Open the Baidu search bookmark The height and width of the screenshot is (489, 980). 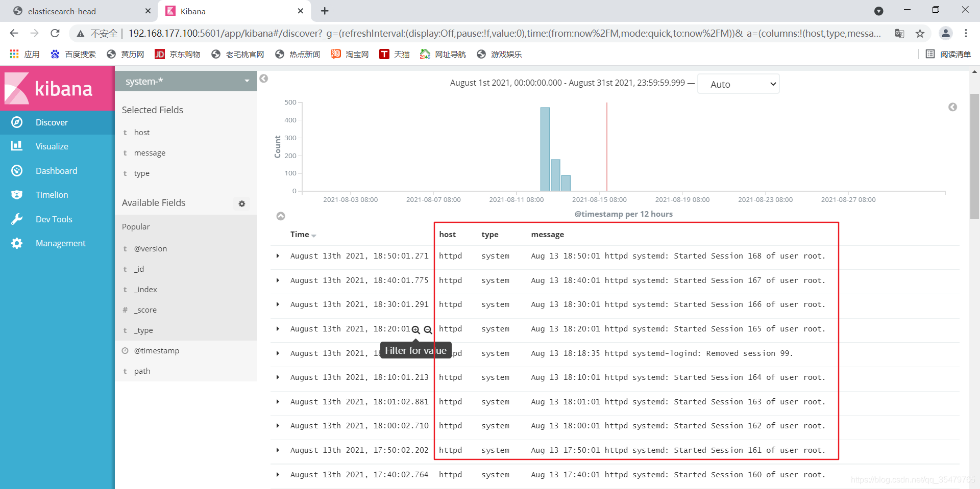(x=73, y=54)
